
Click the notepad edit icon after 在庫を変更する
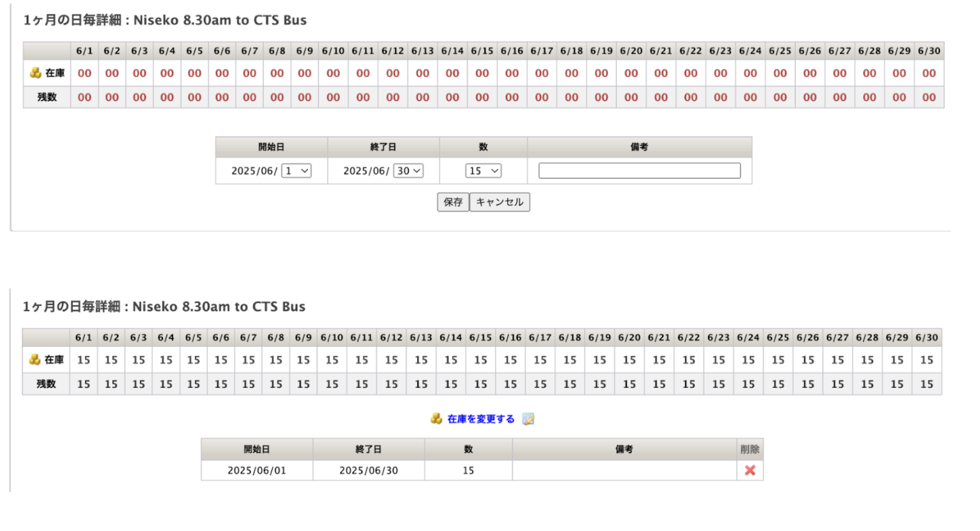point(528,418)
